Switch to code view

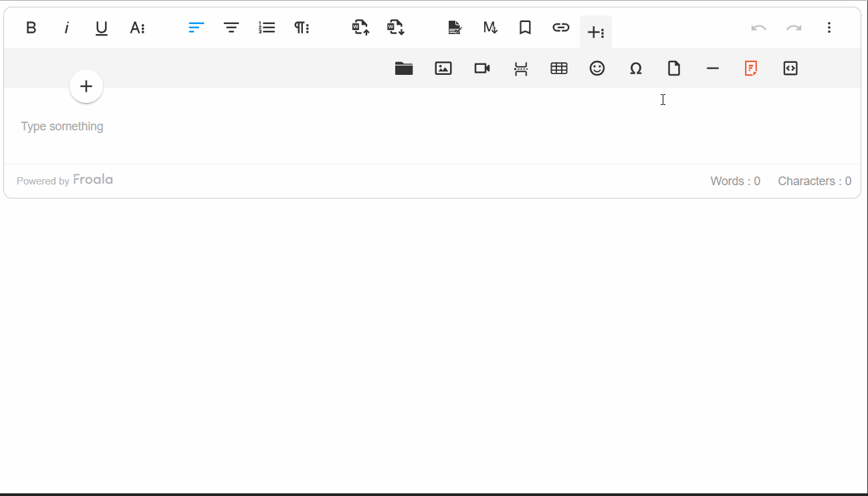pos(790,68)
